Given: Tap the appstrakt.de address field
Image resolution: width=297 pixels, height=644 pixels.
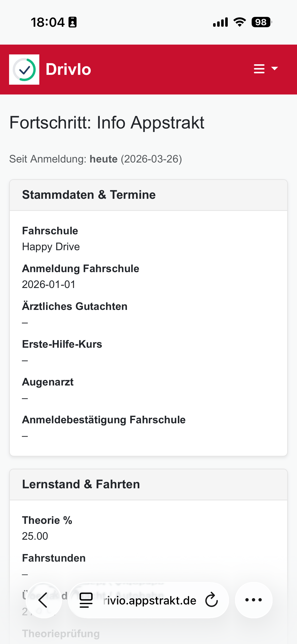Looking at the screenshot, I should [150, 601].
